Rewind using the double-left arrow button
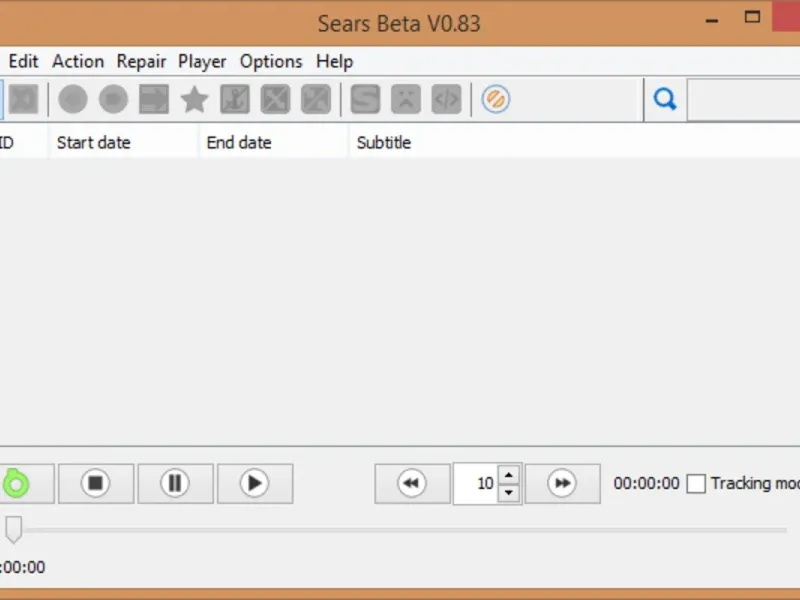800x600 pixels. (x=412, y=483)
